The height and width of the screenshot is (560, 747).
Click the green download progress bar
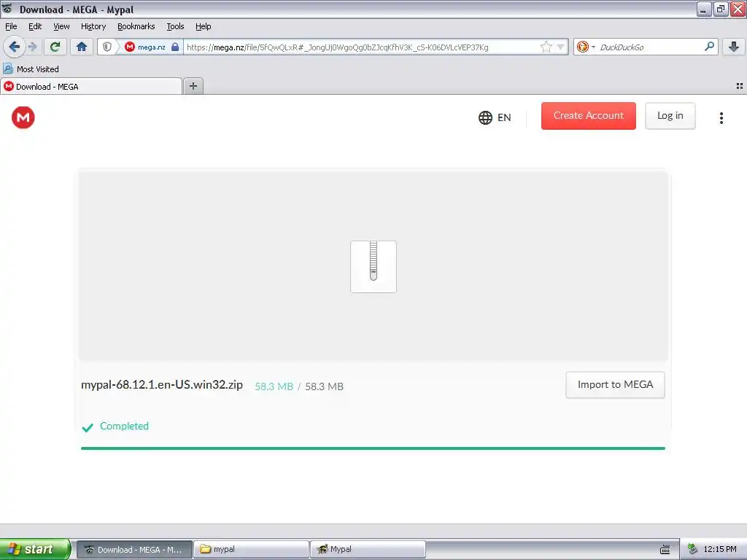click(x=373, y=448)
